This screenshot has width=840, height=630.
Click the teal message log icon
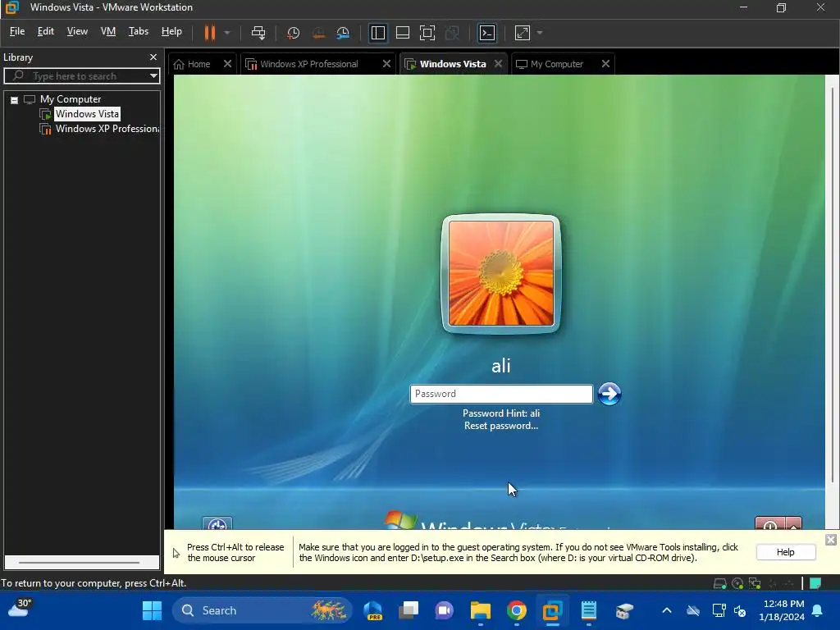[815, 583]
